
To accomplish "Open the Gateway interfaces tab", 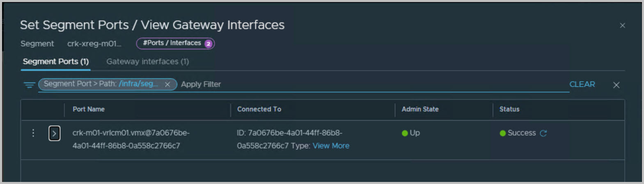I will (147, 61).
